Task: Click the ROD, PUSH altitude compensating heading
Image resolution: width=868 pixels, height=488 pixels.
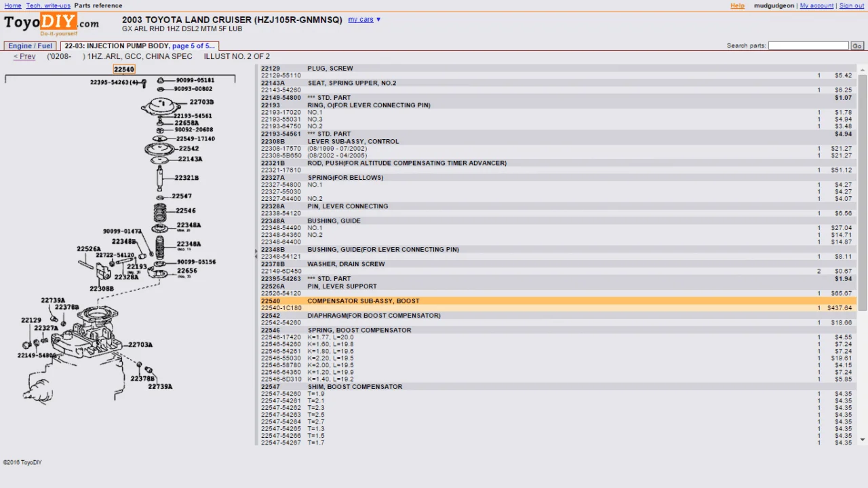Action: point(407,163)
